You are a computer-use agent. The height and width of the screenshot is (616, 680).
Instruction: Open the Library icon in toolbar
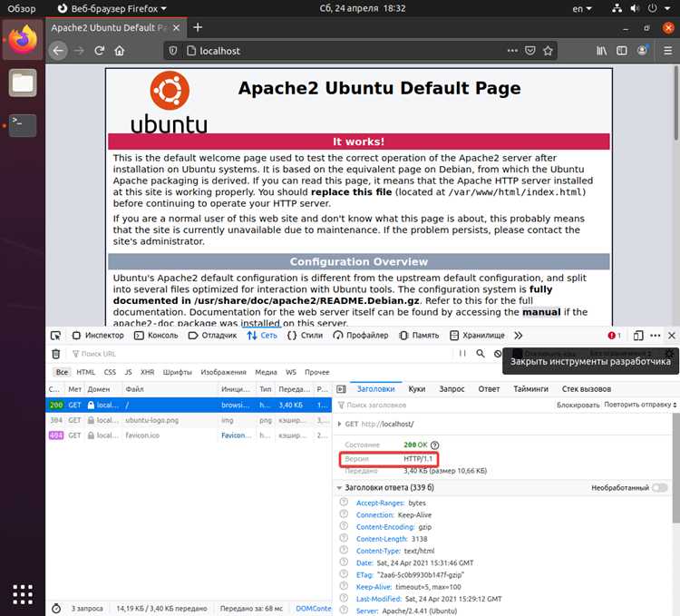pos(601,51)
